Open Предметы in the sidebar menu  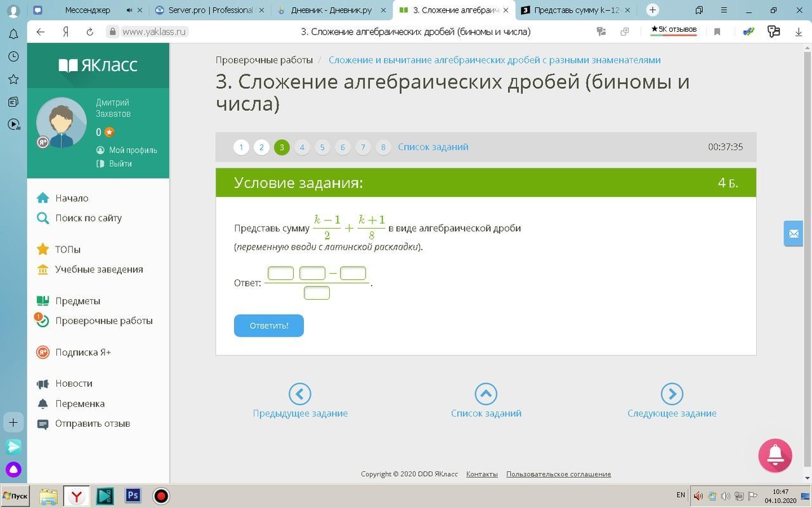(x=77, y=301)
